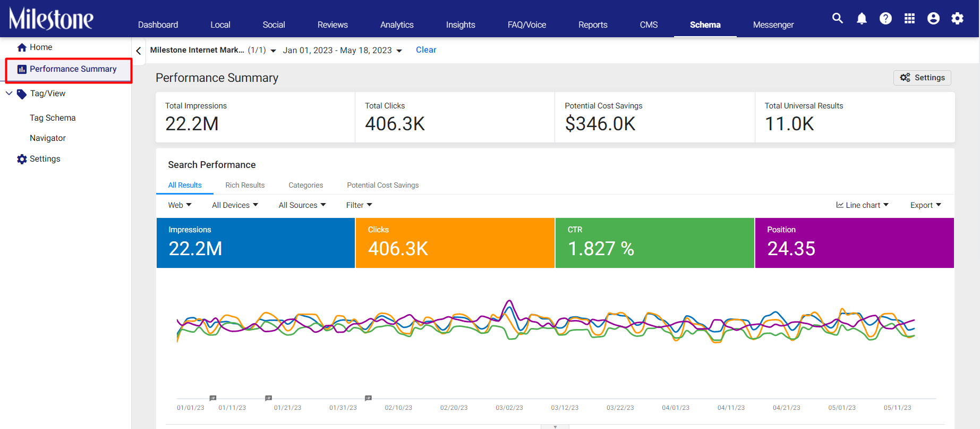Collapse the sidebar with the left chevron
This screenshot has height=429, width=980.
tap(139, 51)
